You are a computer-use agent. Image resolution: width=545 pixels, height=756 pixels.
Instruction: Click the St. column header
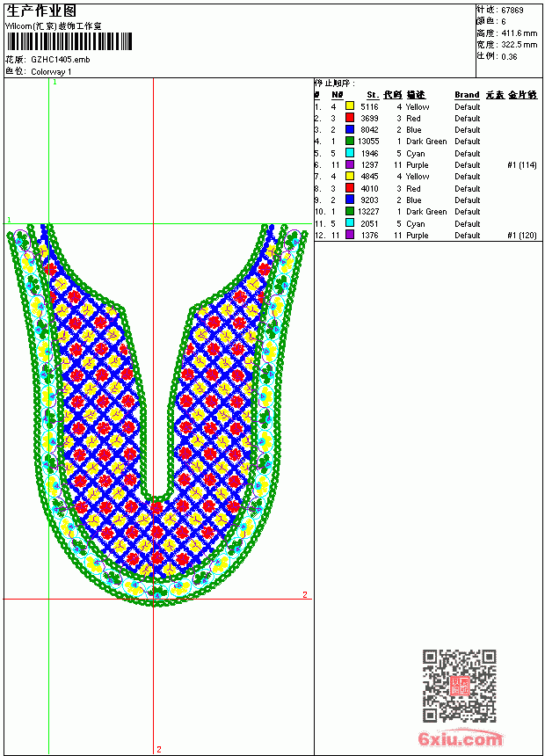(x=373, y=95)
